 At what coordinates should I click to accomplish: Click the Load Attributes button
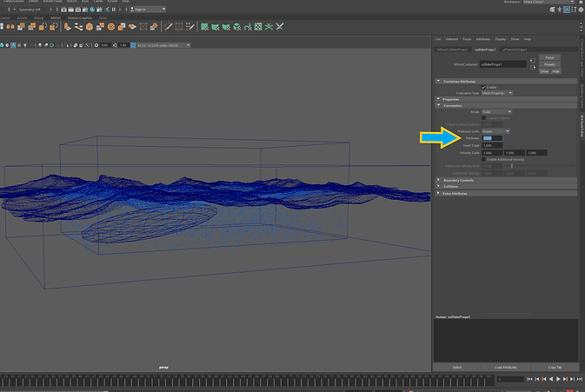tap(506, 368)
